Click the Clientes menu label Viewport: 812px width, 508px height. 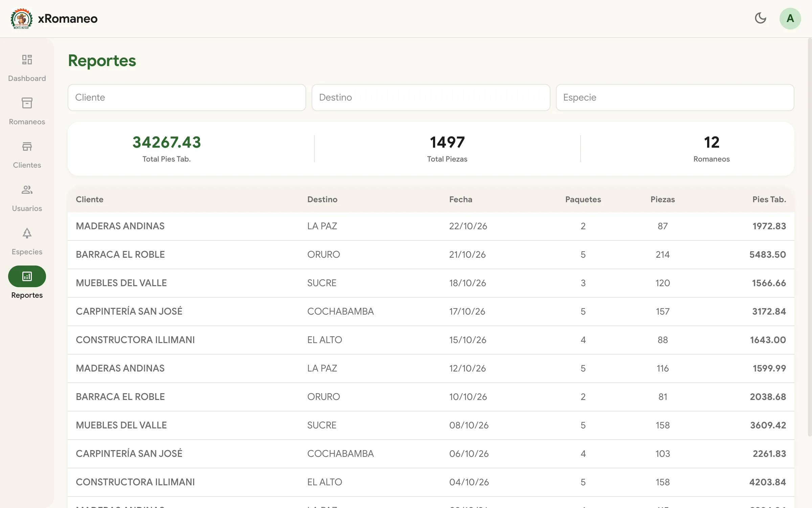coord(27,165)
